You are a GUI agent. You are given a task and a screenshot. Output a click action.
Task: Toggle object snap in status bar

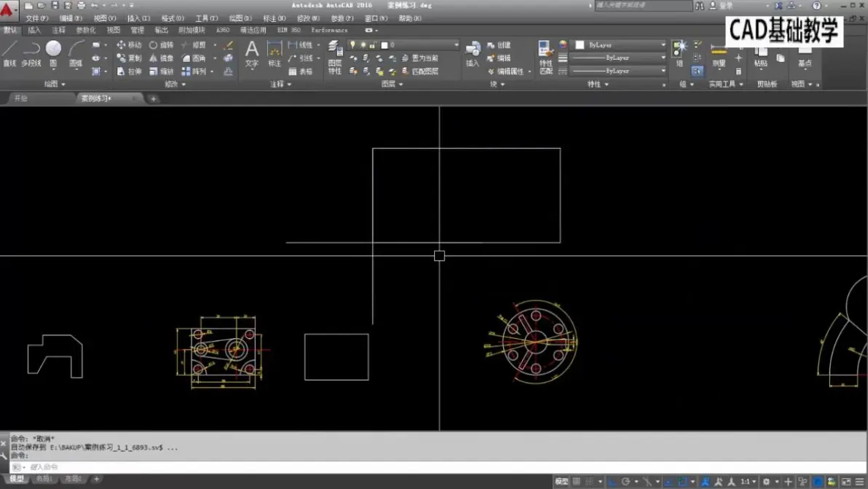tap(682, 482)
